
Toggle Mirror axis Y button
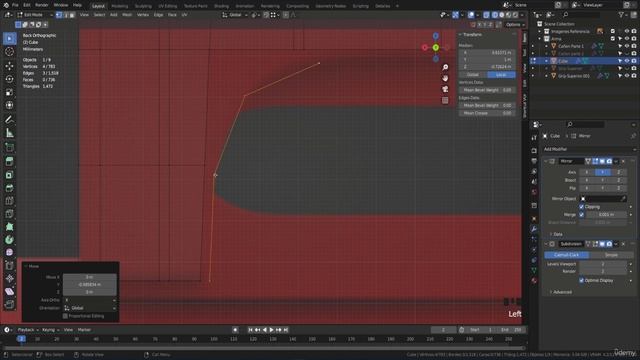tap(602, 172)
